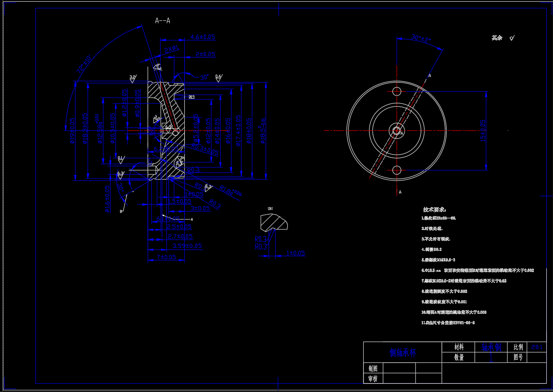Click the roughness symbol beside 其余
This screenshot has height=392, width=553.
click(x=512, y=38)
